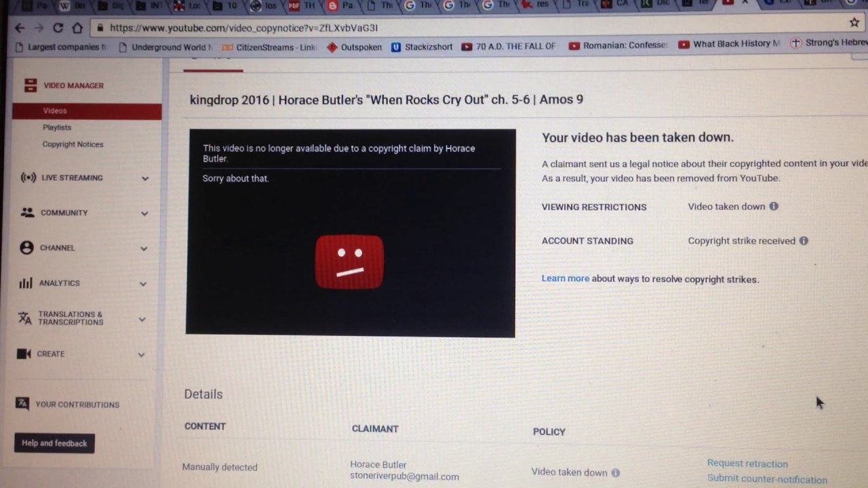The width and height of the screenshot is (868, 488).
Task: Expand the Analytics section chevron
Action: [x=142, y=283]
